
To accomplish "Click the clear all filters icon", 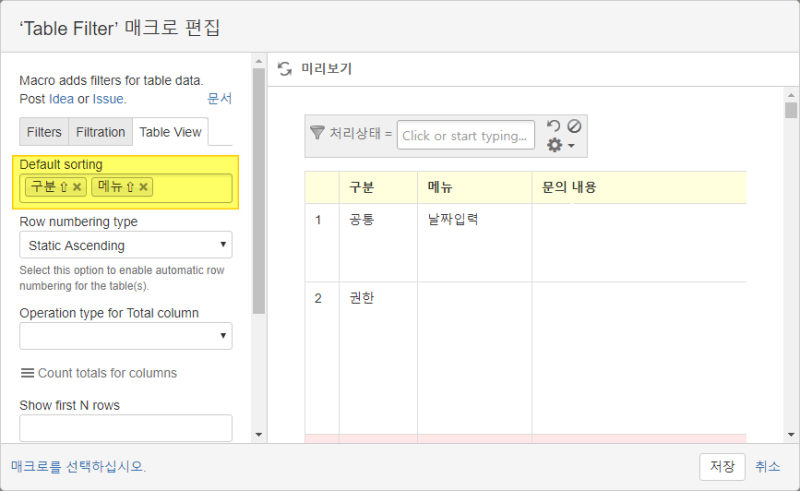I will tap(574, 126).
